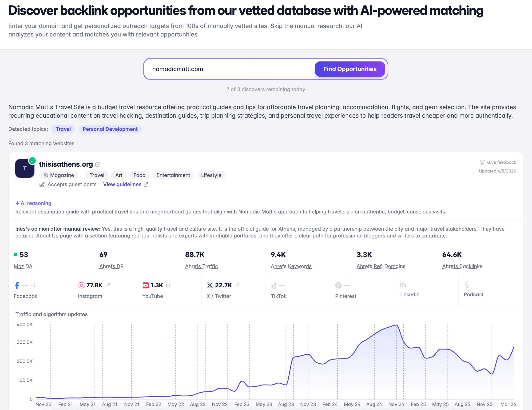Screen dimensions: 532x410
Task: Click the Ahrefs Backlinks metric label
Action: [462, 266]
